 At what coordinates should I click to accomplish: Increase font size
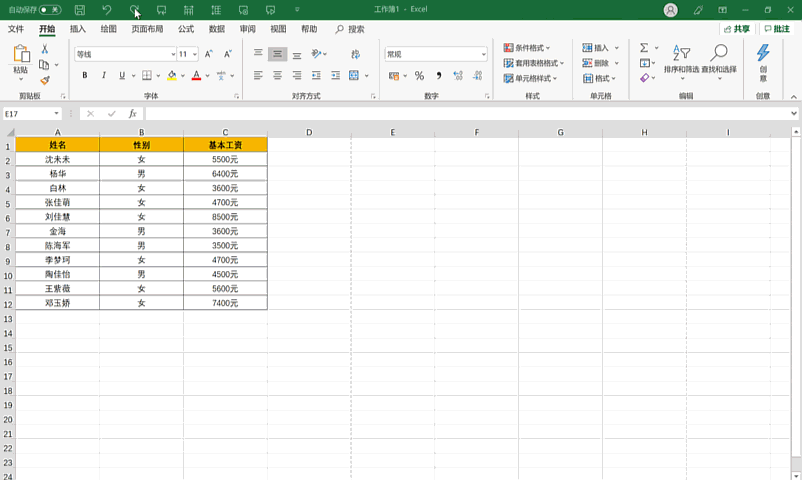pos(209,54)
